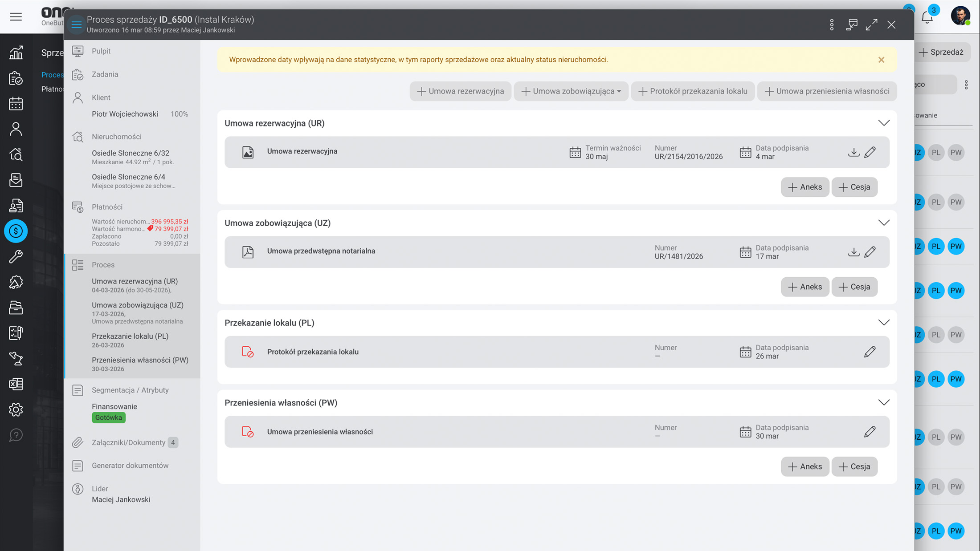Add Cesja under Umowa rezerwacyjna section

(x=854, y=187)
